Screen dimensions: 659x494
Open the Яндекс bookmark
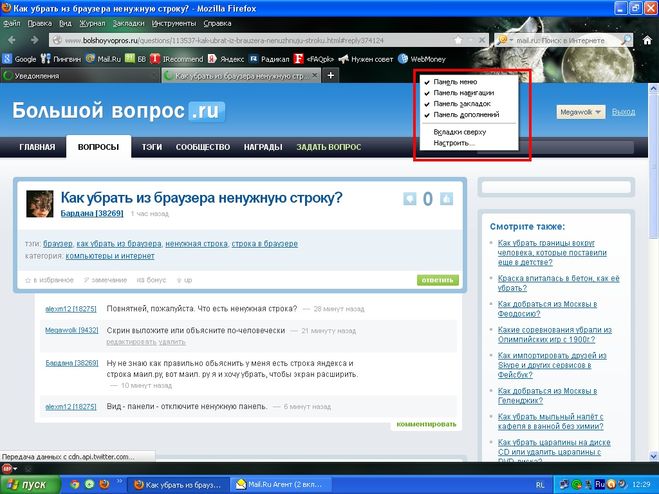[x=226, y=59]
